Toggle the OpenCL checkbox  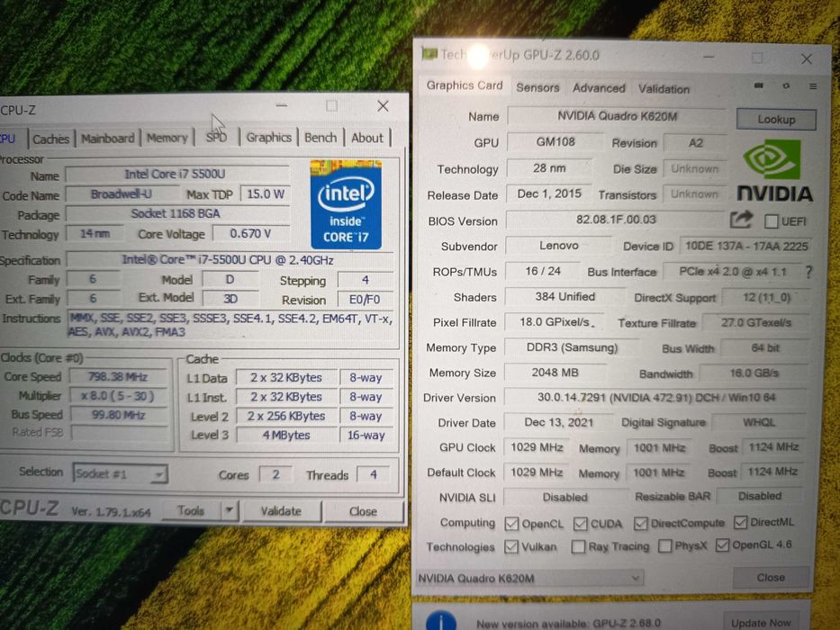coord(511,524)
